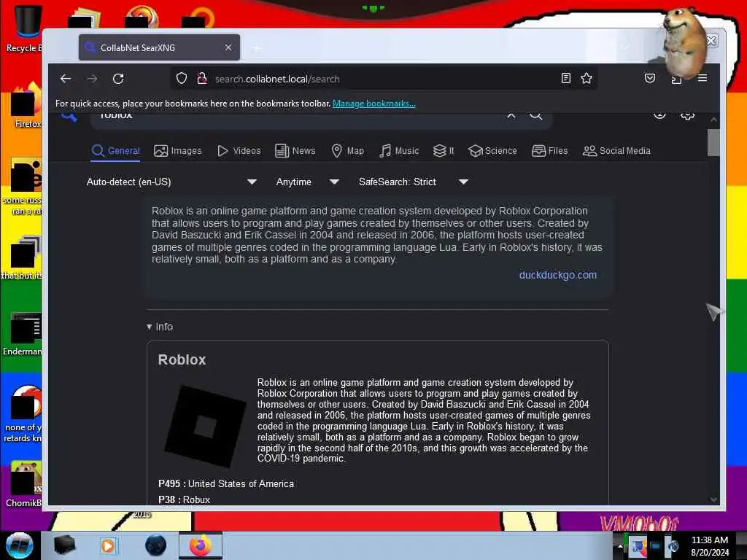
Task: Toggle reader view in address bar
Action: (565, 78)
